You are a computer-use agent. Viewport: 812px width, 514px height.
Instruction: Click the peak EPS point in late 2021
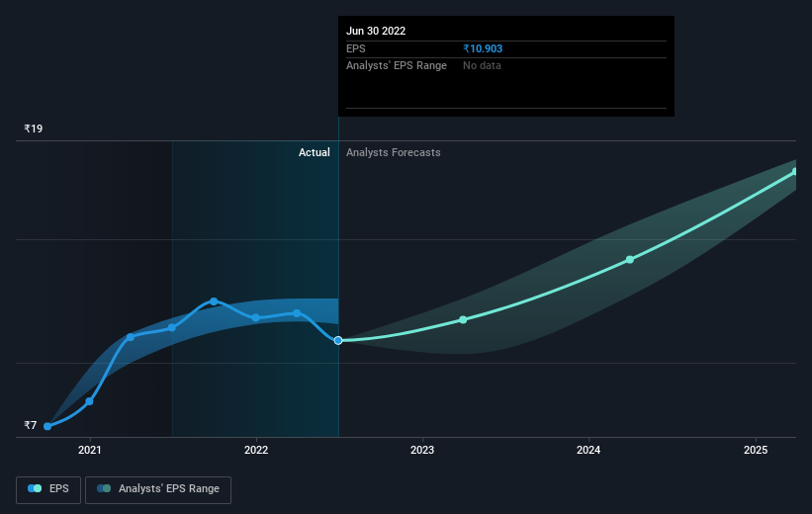click(214, 301)
